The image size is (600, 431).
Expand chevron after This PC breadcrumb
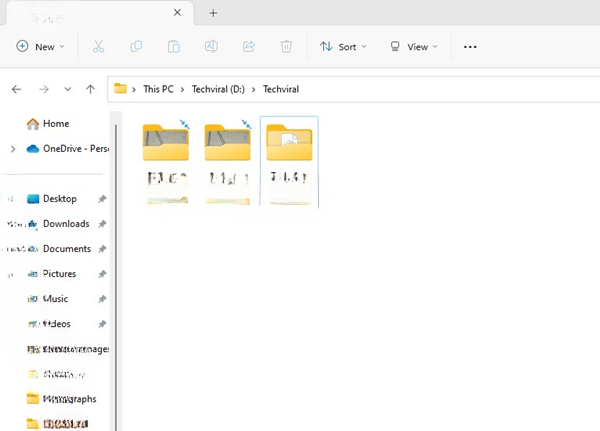click(x=183, y=90)
